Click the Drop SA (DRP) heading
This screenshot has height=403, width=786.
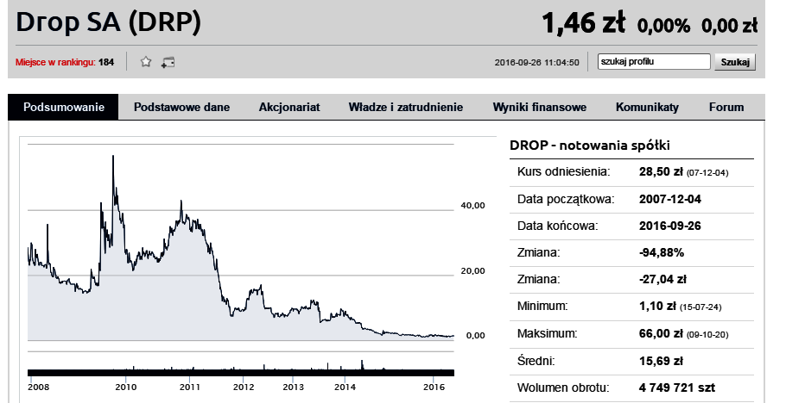click(108, 22)
